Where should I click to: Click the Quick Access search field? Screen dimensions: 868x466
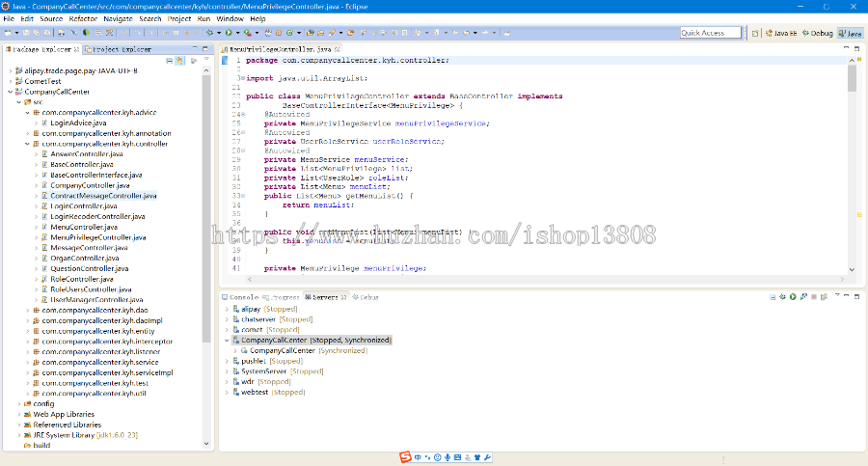710,33
